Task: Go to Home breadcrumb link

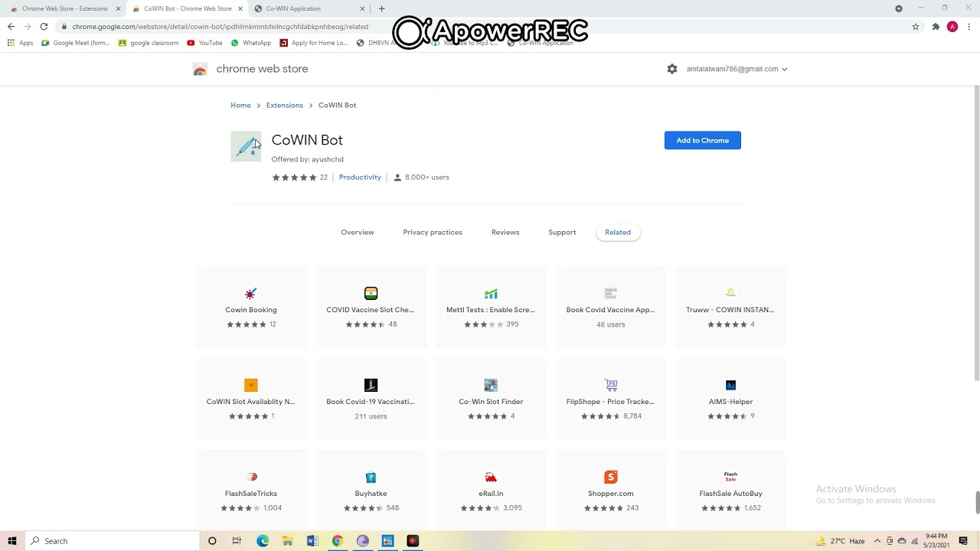Action: point(240,106)
